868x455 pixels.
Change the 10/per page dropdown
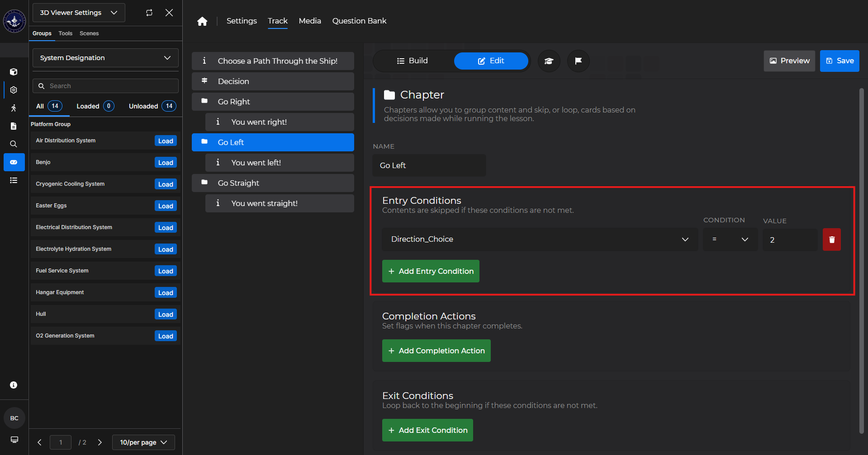[x=143, y=442]
